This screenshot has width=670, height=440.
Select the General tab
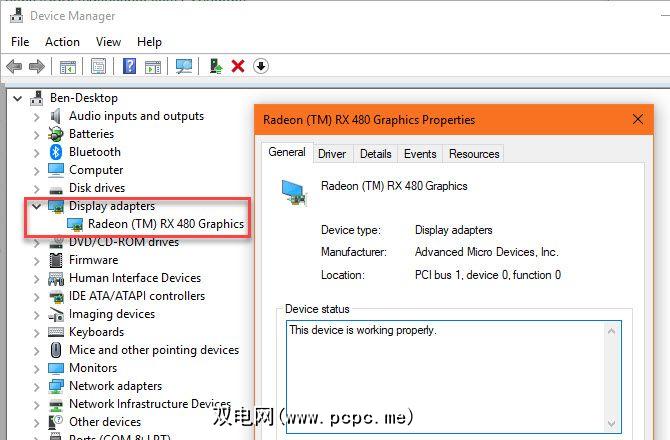pyautogui.click(x=287, y=152)
